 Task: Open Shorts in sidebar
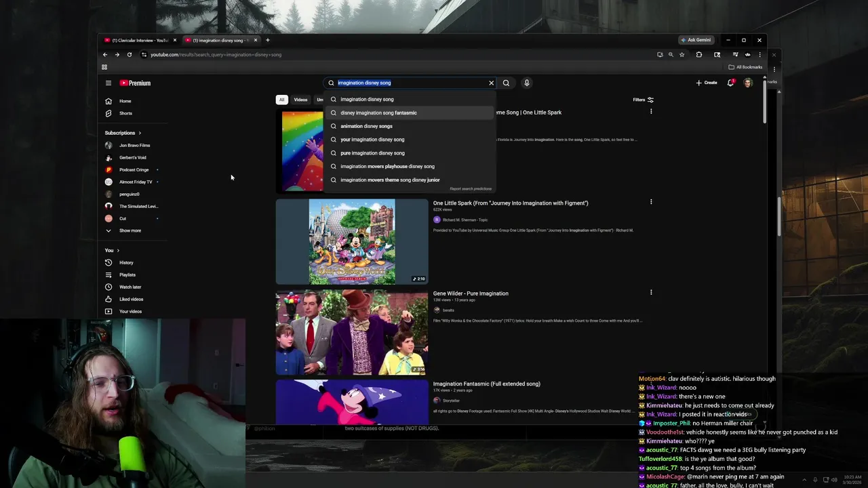(125, 113)
